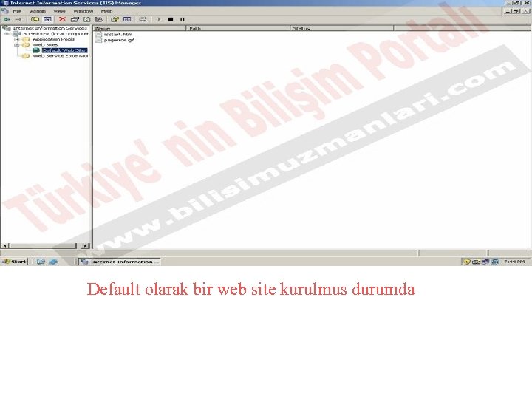Select the Internet Information Services root node
Image resolution: width=532 pixels, height=399 pixels.
50,28
